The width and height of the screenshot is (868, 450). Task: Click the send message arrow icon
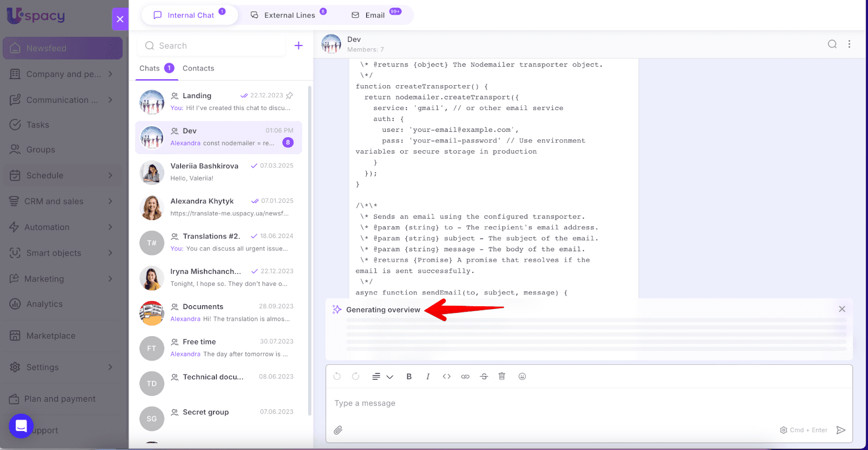(x=841, y=430)
